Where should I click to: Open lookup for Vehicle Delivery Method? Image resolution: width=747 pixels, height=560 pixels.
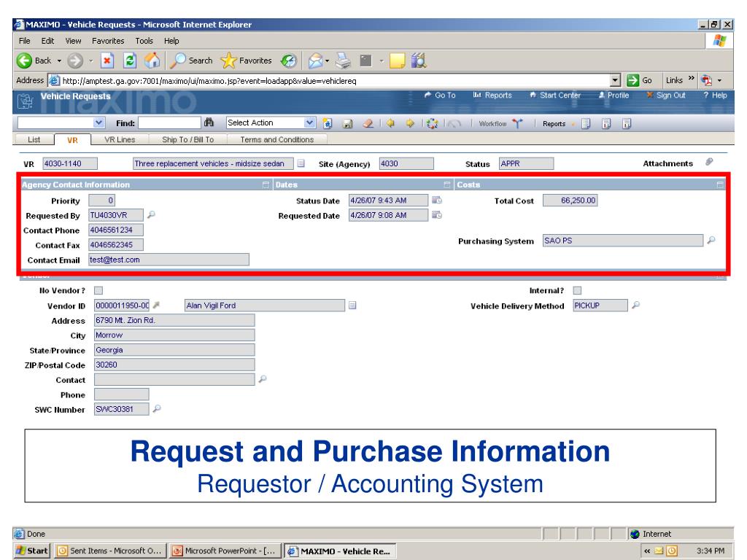click(635, 305)
